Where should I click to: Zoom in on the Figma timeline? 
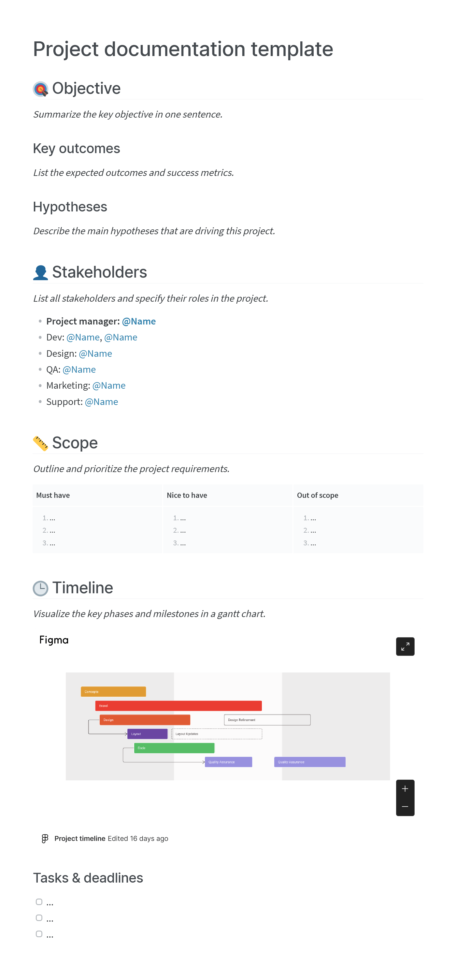[x=405, y=789]
